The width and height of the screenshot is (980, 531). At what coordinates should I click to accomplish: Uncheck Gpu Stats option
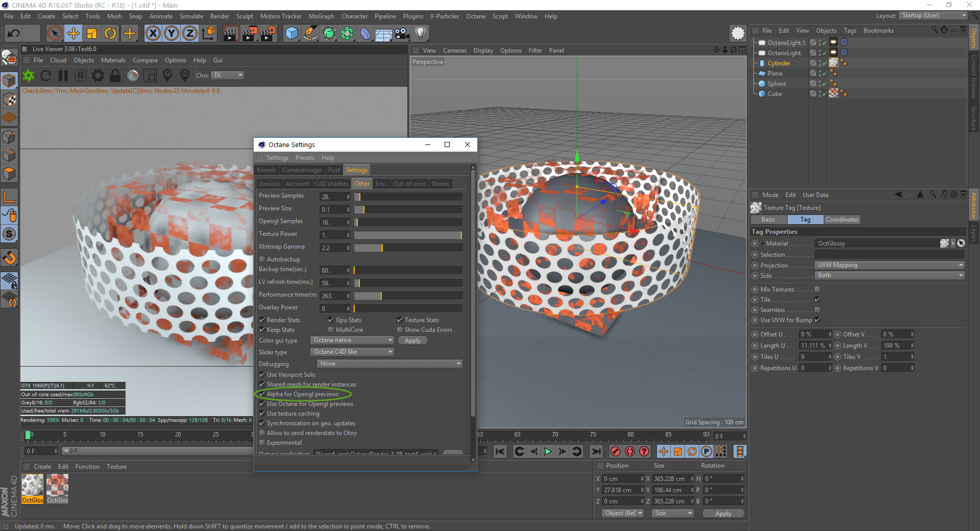(x=331, y=320)
